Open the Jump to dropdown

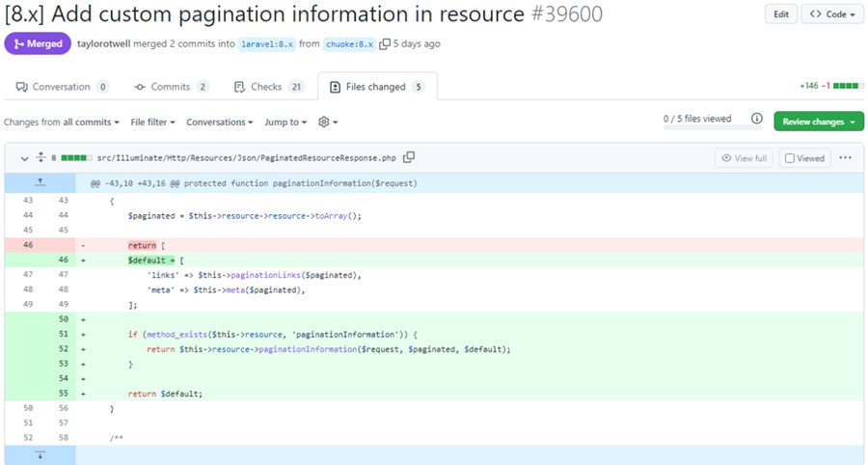(x=285, y=123)
